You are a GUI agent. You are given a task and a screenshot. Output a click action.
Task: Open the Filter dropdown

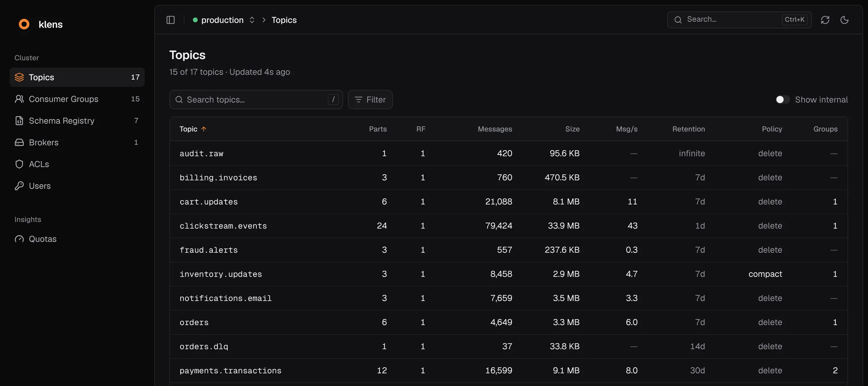(x=370, y=100)
